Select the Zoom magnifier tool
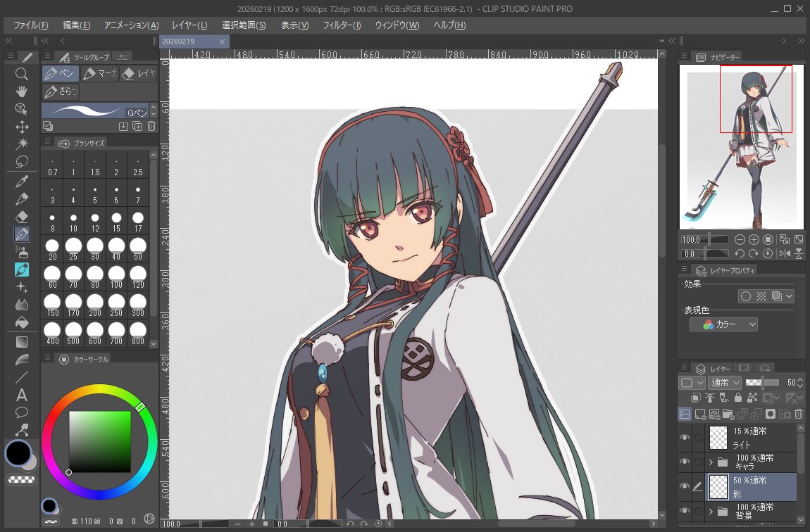This screenshot has height=532, width=810. (21, 74)
